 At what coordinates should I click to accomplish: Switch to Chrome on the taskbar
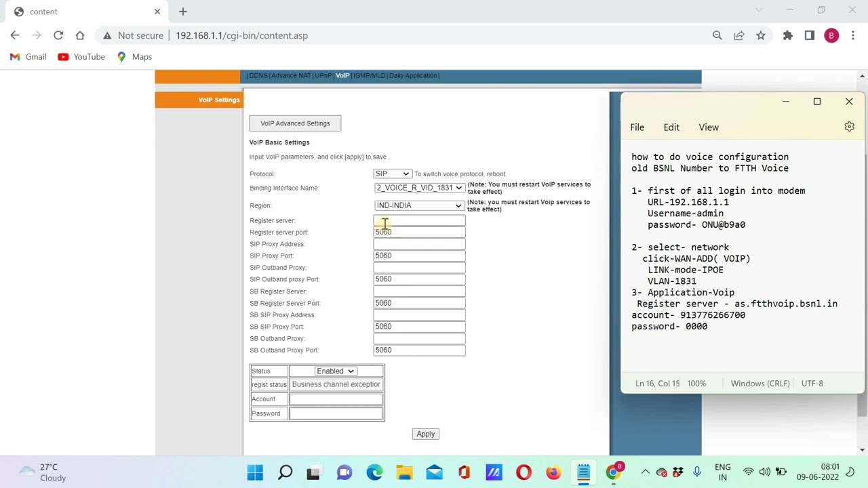pyautogui.click(x=613, y=472)
